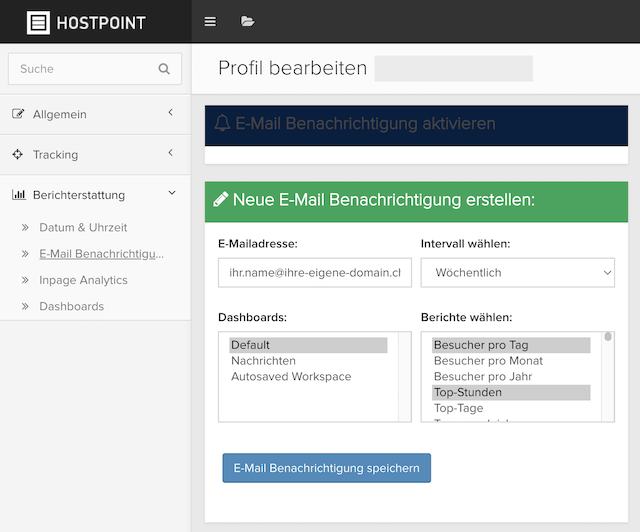Click the E-Mail Benachrichtigung aktivieren header
640x532 pixels.
[416, 125]
